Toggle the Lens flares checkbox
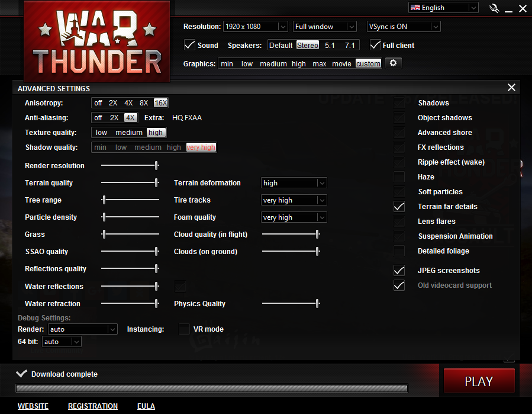This screenshot has height=414, width=532. click(399, 221)
